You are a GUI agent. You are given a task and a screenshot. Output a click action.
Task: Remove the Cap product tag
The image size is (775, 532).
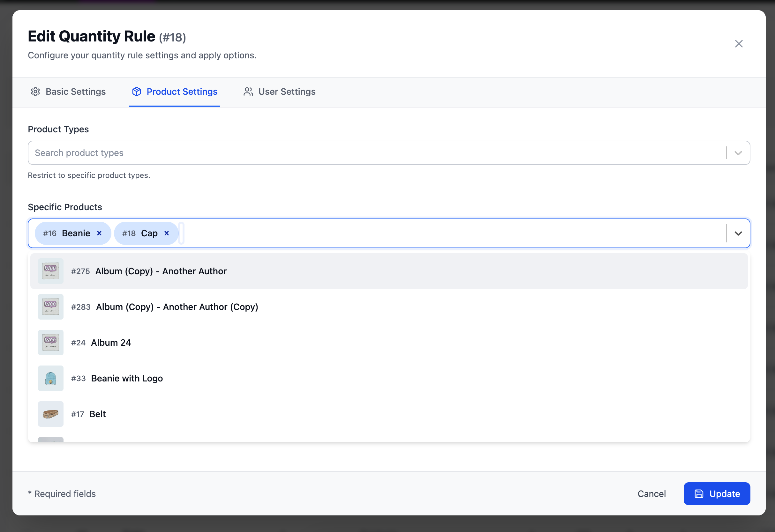tap(167, 233)
